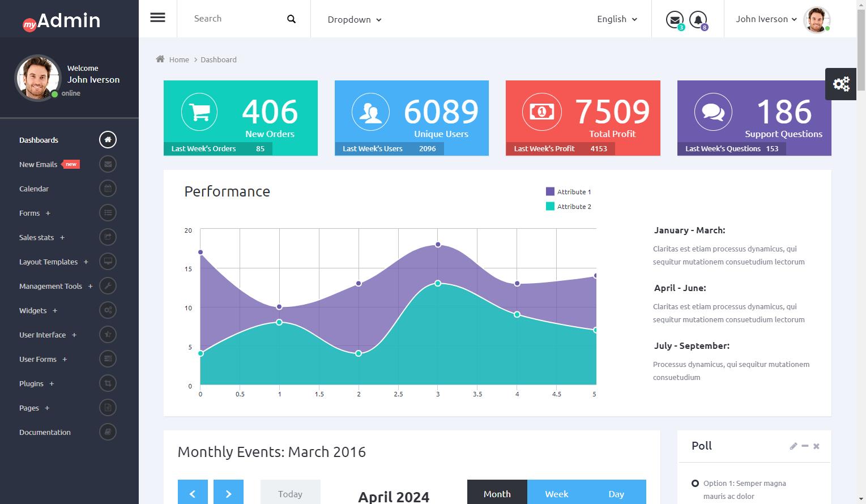Click the Layout Templates monitor icon
866x504 pixels.
[108, 261]
